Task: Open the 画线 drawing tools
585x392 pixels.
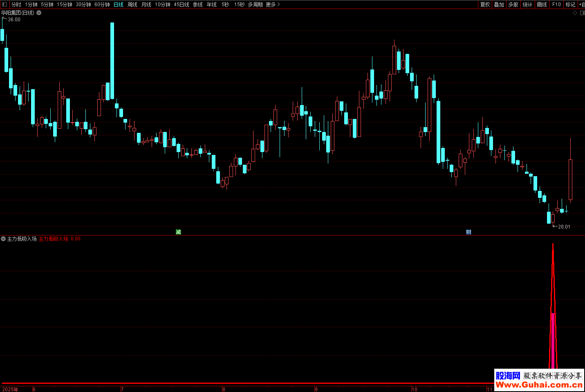Action: coord(542,4)
